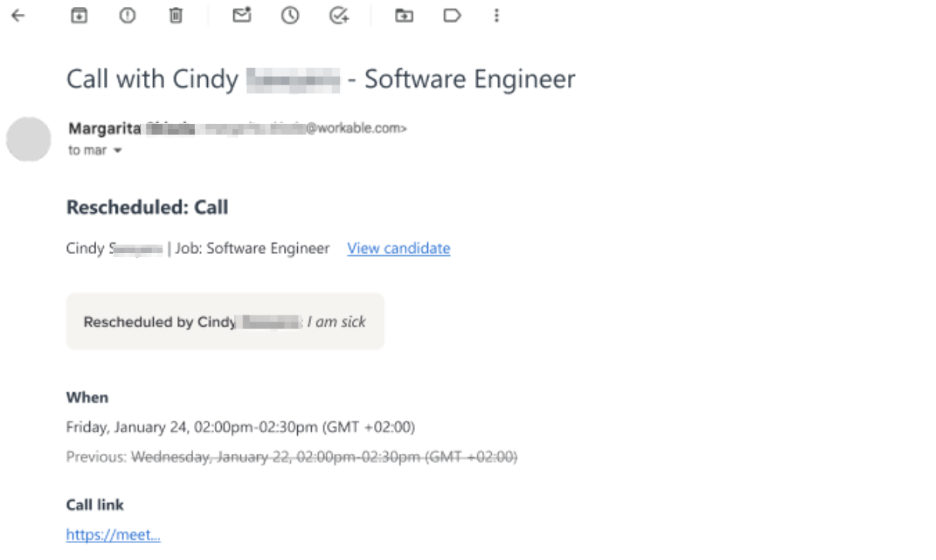Image resolution: width=936 pixels, height=560 pixels.
Task: Open the https://meet... call link
Action: (x=113, y=535)
